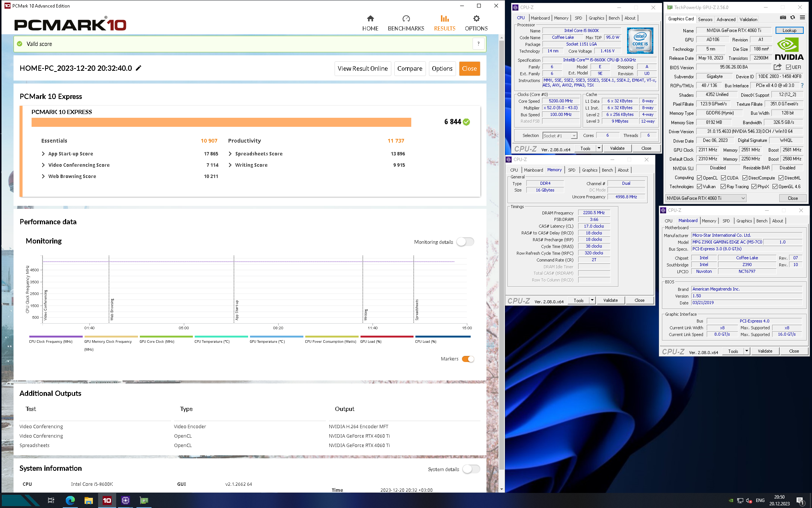Open the Tools dropdown arrow in CPU-Z Memory window

coord(592,300)
